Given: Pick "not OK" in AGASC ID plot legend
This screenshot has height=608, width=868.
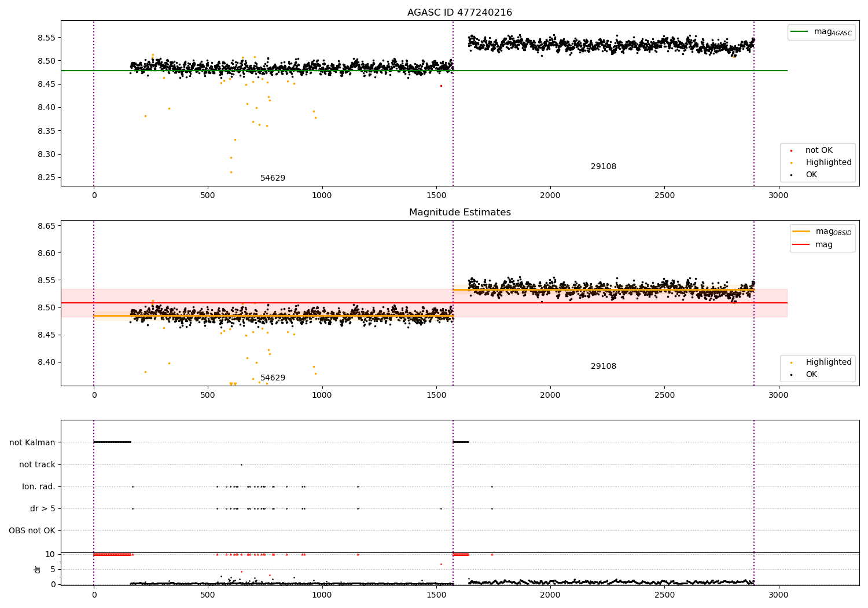Looking at the screenshot, I should [x=818, y=151].
